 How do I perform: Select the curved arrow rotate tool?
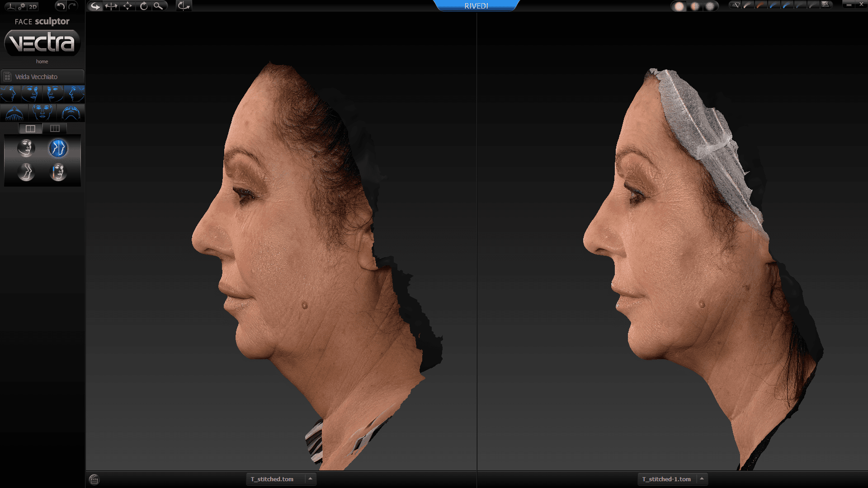95,6
